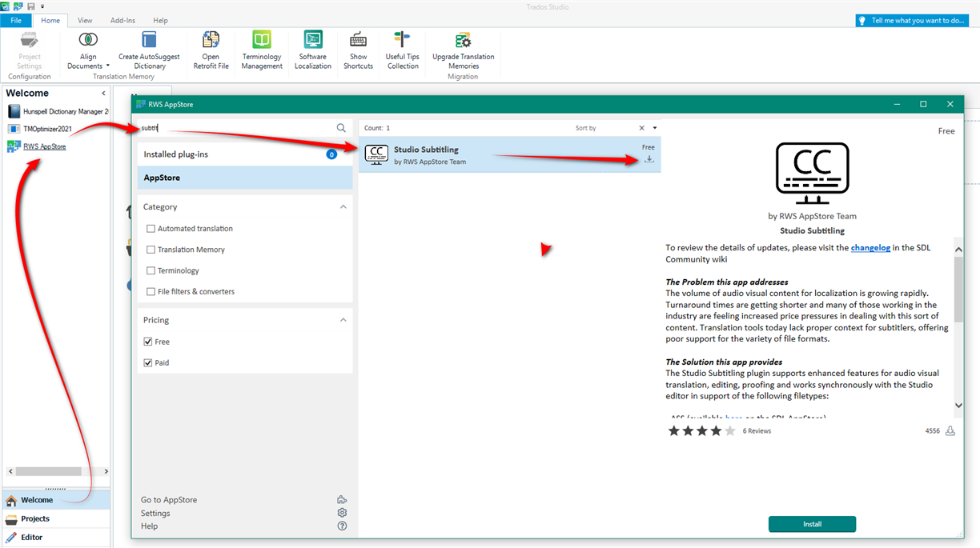Open the Help ribbon tab

coord(160,20)
